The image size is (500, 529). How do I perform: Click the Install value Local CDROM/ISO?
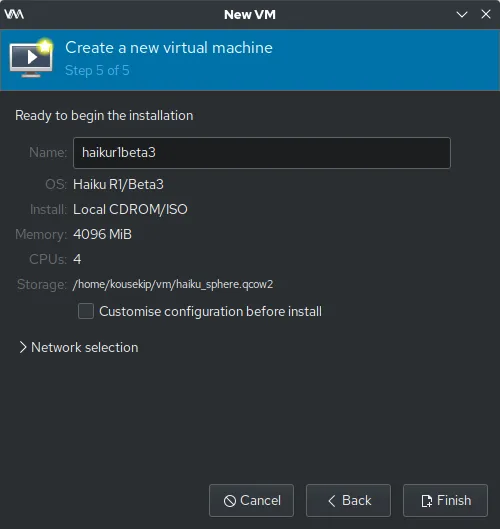click(x=130, y=210)
